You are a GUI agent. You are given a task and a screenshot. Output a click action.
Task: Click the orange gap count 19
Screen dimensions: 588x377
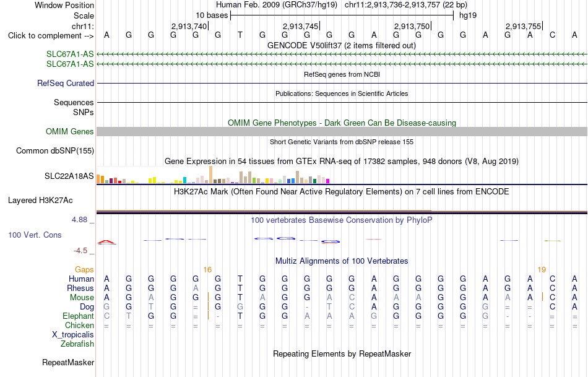click(x=542, y=270)
